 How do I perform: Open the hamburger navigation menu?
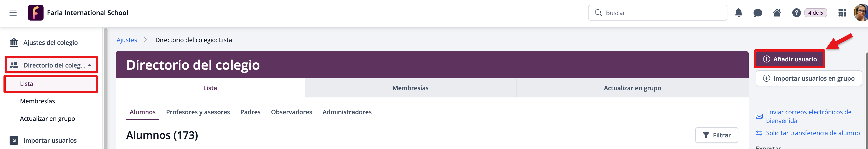pyautogui.click(x=13, y=13)
